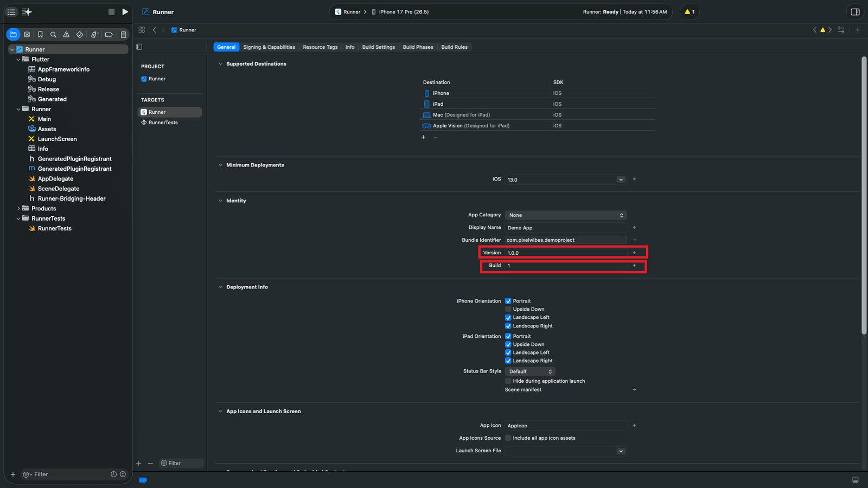
Task: Toggle iPad Portrait orientation checkbox
Action: pos(508,336)
